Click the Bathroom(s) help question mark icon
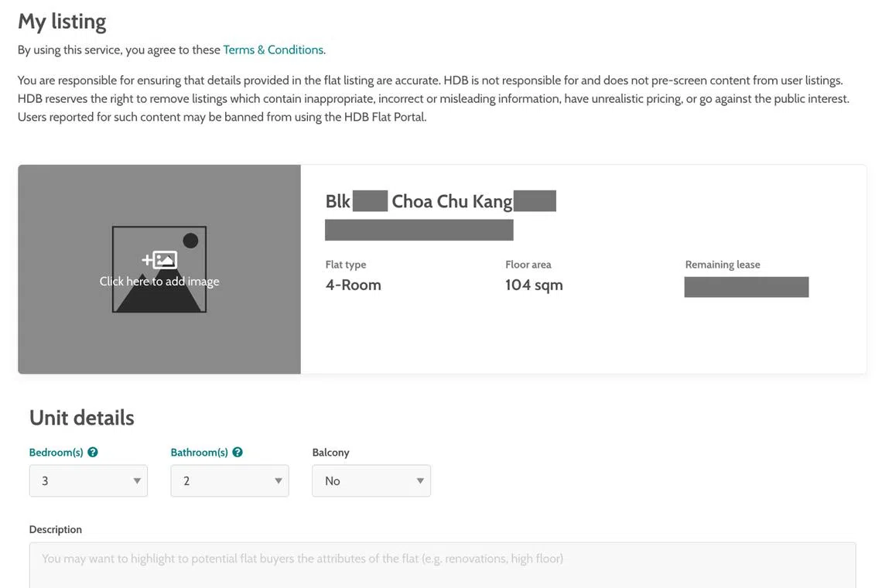Screen dimensions: 882x588 coord(238,453)
